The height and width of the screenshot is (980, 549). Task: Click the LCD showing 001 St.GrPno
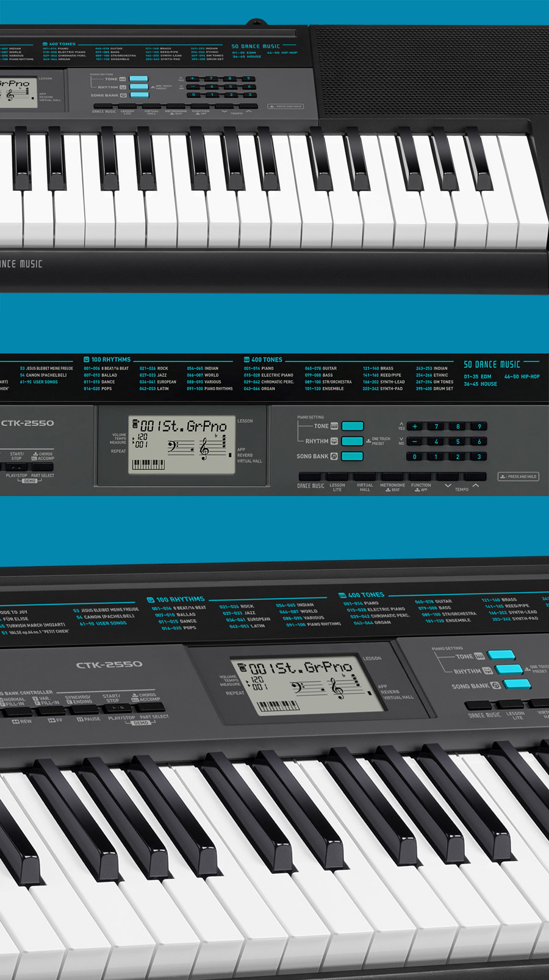(182, 445)
